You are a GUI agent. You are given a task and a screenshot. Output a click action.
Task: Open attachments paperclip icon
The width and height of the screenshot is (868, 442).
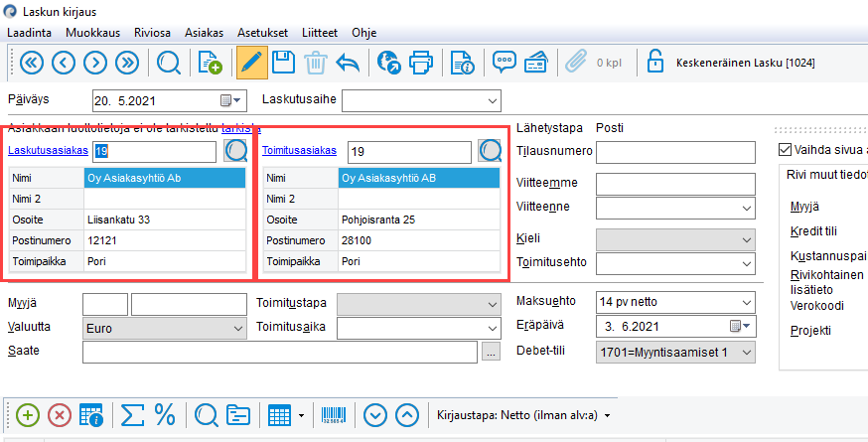point(576,63)
